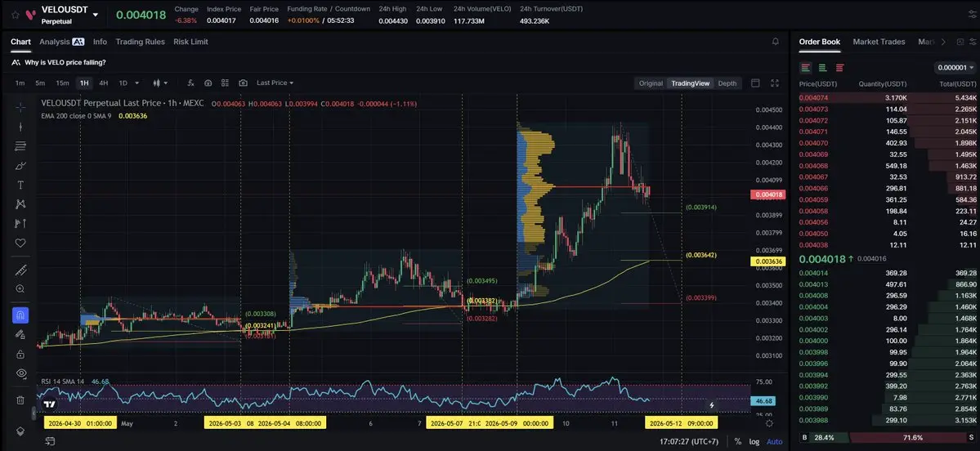
Task: Open the Trading Rules tab
Action: pos(140,42)
